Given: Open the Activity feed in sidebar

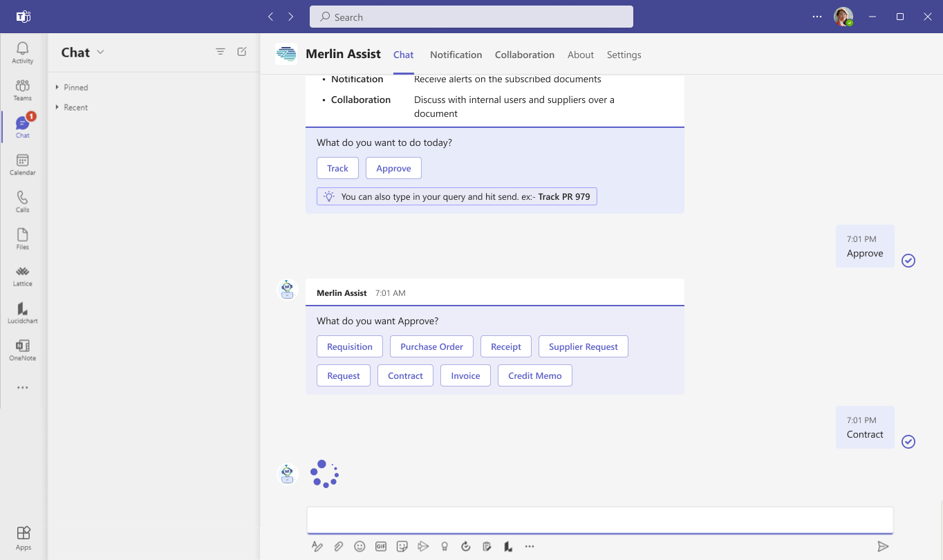Looking at the screenshot, I should 23,53.
